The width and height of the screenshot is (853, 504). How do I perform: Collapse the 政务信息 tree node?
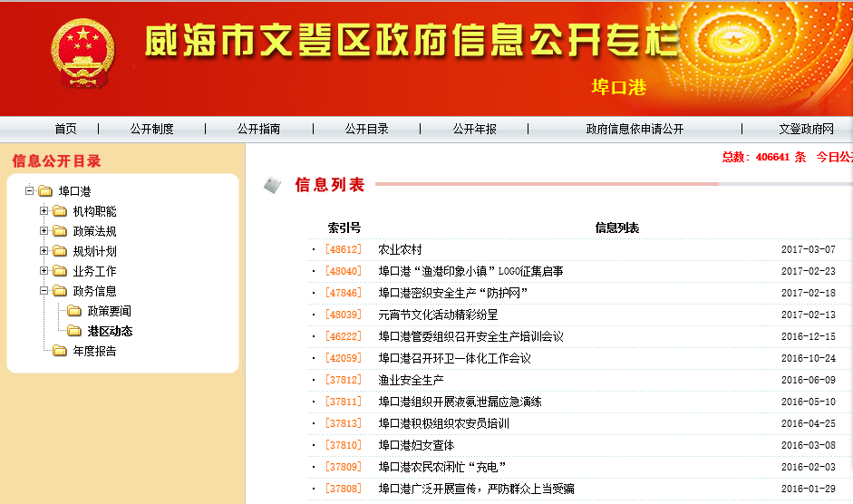point(44,291)
